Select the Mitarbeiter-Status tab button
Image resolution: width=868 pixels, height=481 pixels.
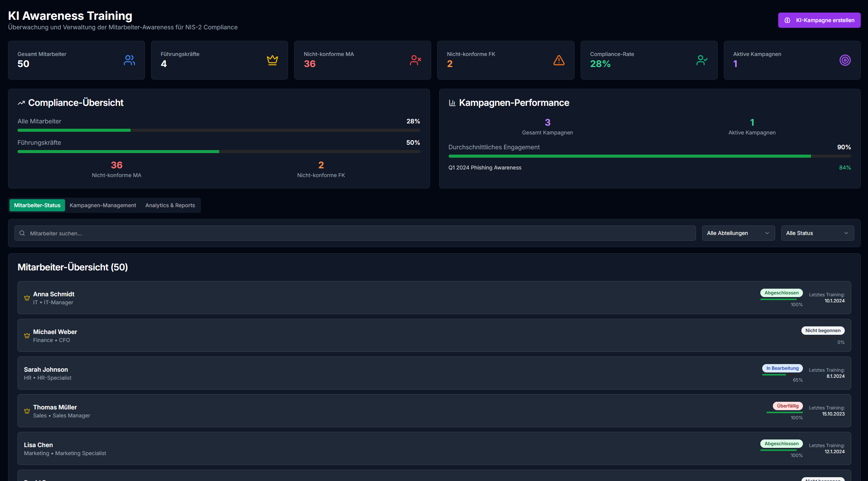pos(37,205)
